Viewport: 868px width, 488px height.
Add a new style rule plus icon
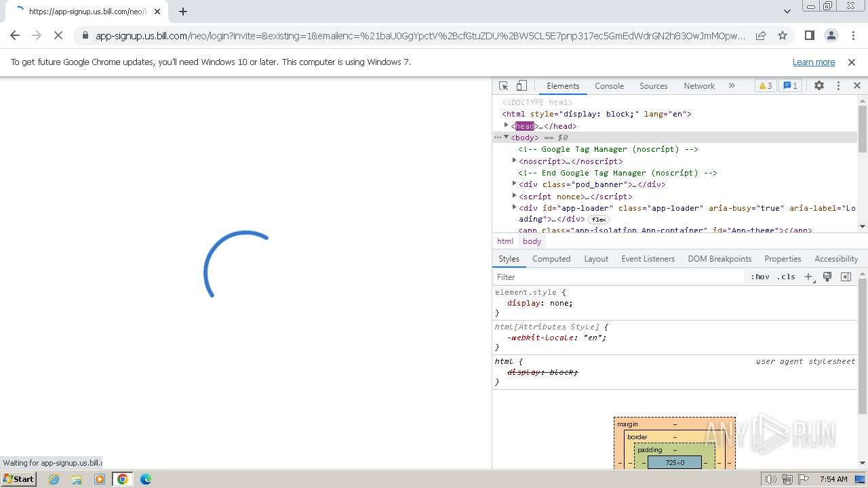808,277
